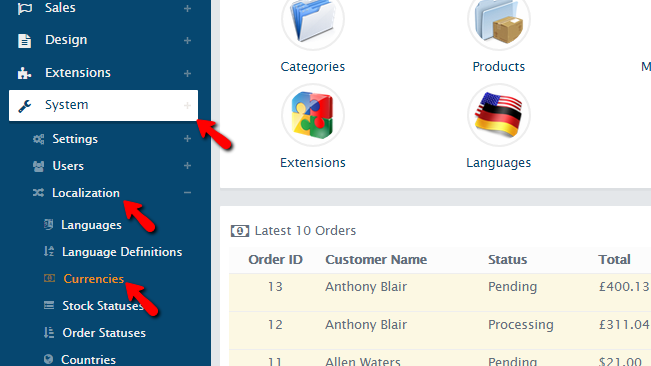
Task: Open the Extensions sidebar menu
Action: pyautogui.click(x=78, y=73)
